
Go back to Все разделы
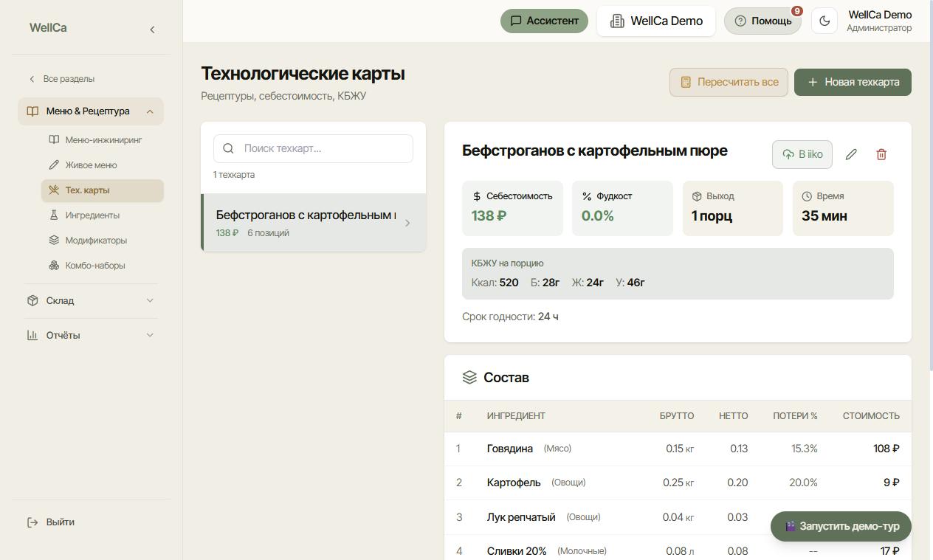(x=62, y=79)
